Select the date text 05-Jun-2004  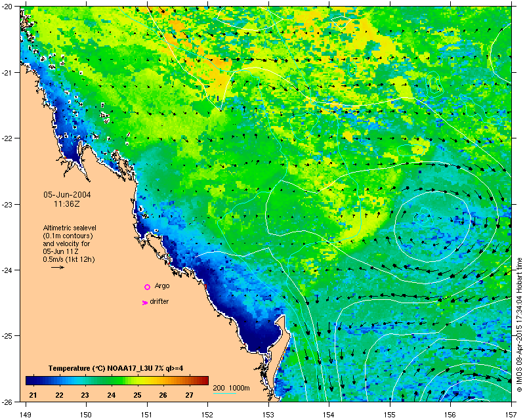click(68, 195)
